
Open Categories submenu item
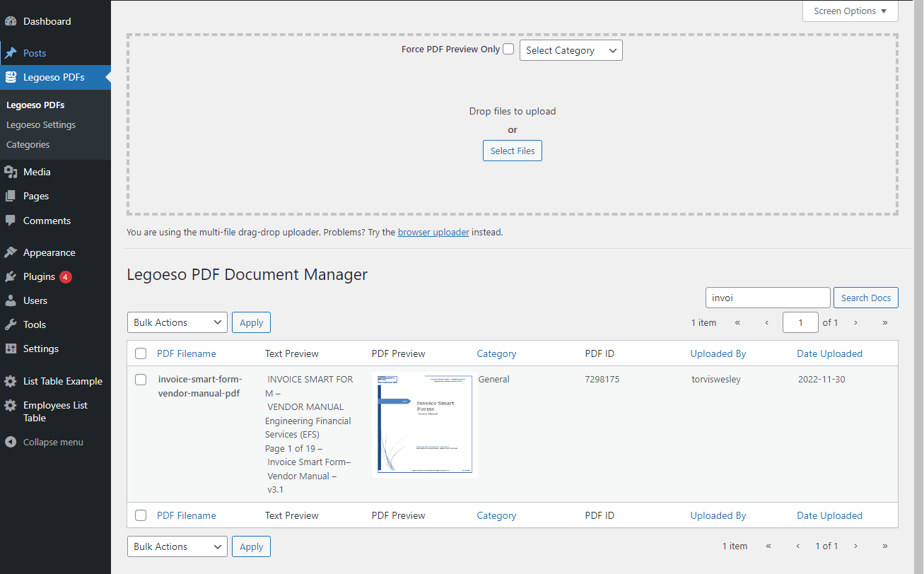coord(28,144)
